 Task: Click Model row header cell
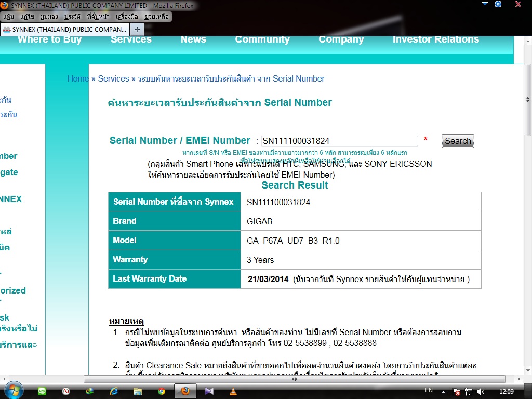tap(175, 241)
